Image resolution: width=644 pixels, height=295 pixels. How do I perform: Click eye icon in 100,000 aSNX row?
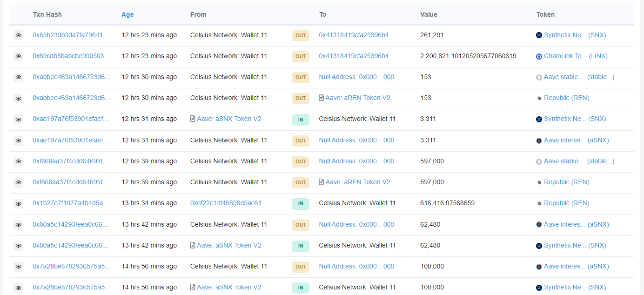pos(18,267)
